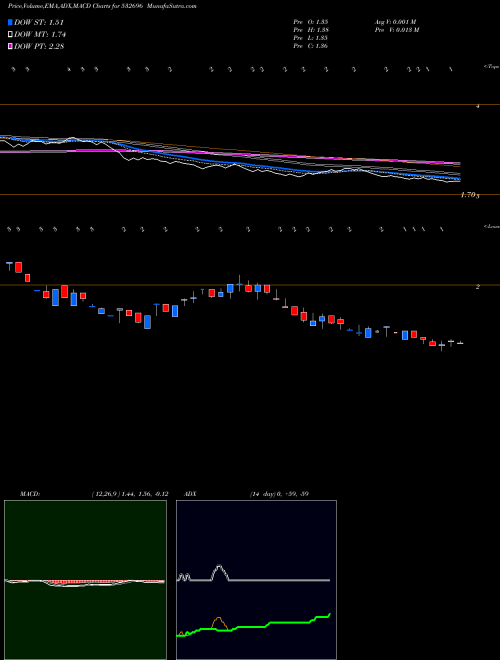Image resolution: width=500 pixels, height=660 pixels.
Task: Select the 'DOW ST: 1.51' legend label
Action: [x=39, y=22]
